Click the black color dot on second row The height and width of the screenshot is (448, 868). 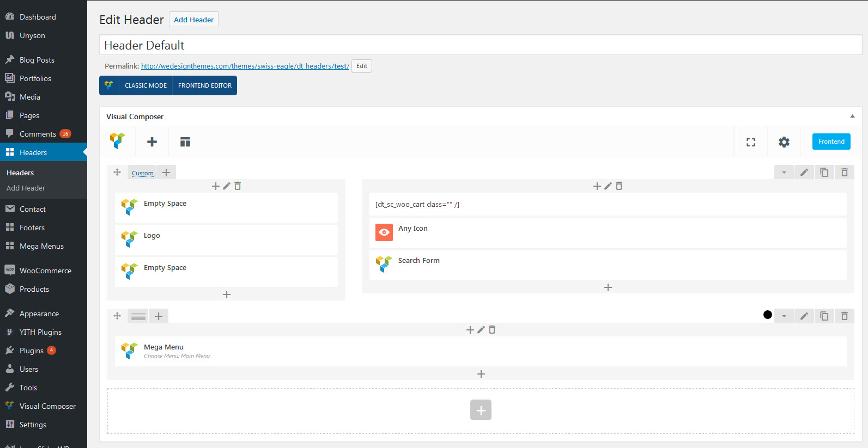(768, 315)
